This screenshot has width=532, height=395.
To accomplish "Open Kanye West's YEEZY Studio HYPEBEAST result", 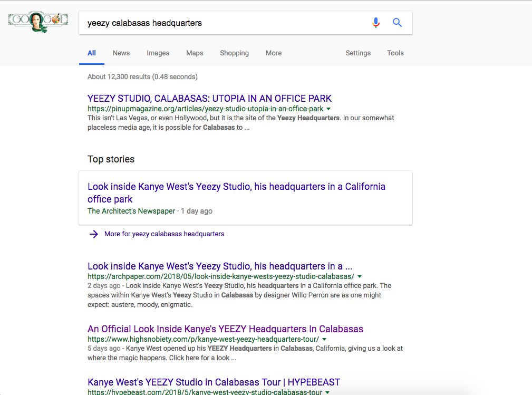I will pos(214,382).
